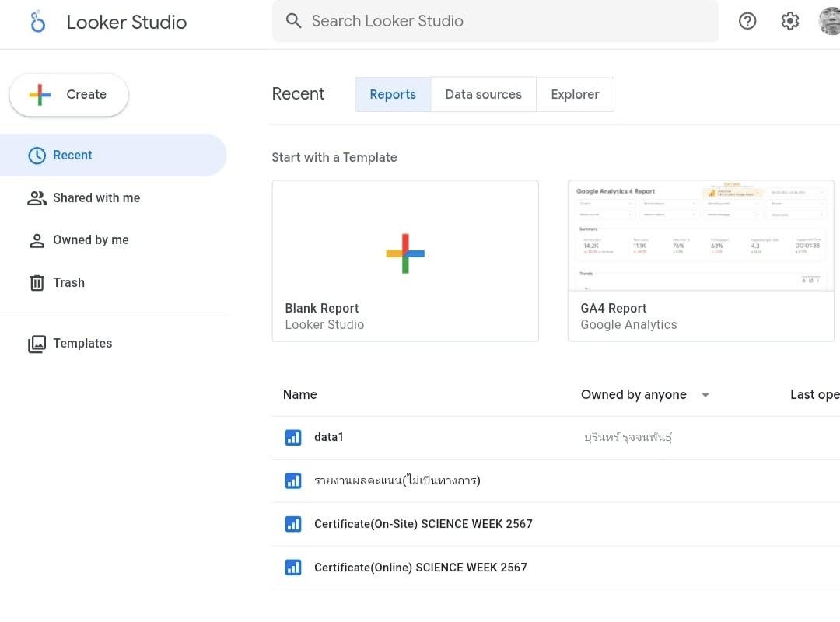Click the report icon beside data1
Viewport: 840px width, 622px height.
coord(293,438)
